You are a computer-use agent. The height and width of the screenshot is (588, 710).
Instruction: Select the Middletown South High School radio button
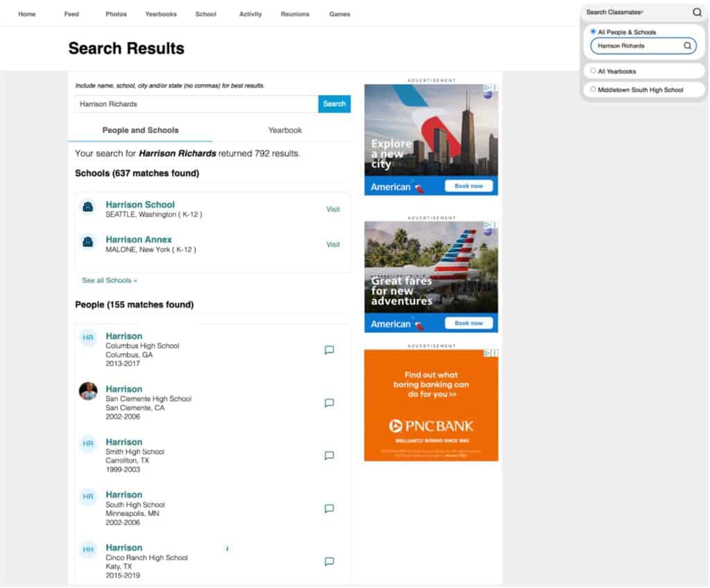tap(594, 89)
